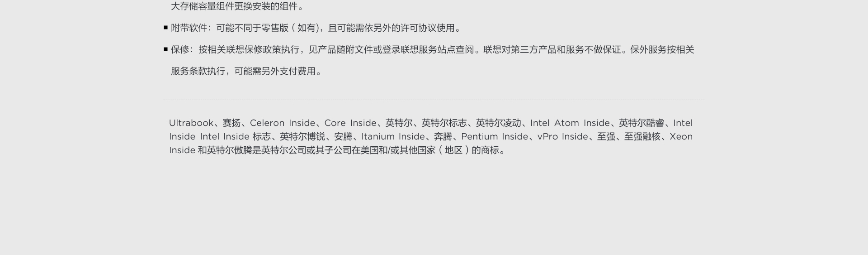The height and width of the screenshot is (255, 868).
Task: Click the Pentium Inside trademark text
Action: coord(495,136)
